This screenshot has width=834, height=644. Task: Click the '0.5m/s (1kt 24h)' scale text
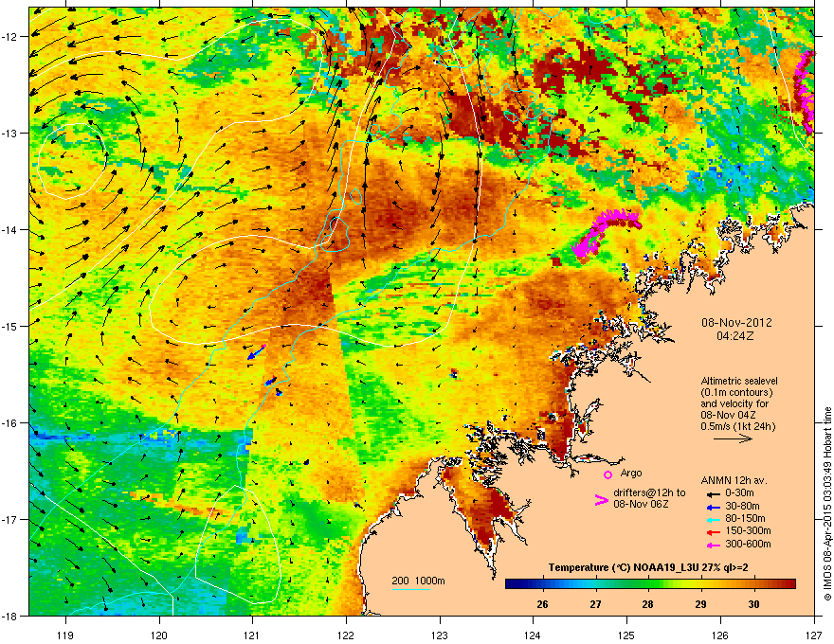[738, 426]
